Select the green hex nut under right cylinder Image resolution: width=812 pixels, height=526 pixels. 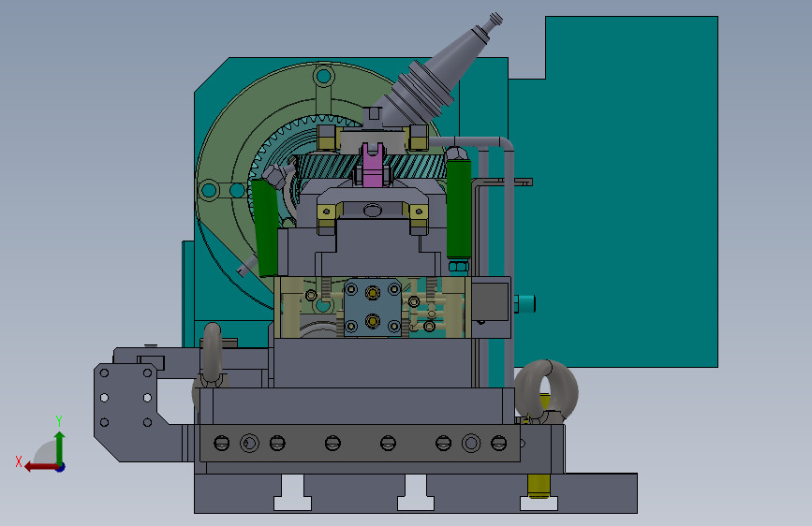(459, 266)
